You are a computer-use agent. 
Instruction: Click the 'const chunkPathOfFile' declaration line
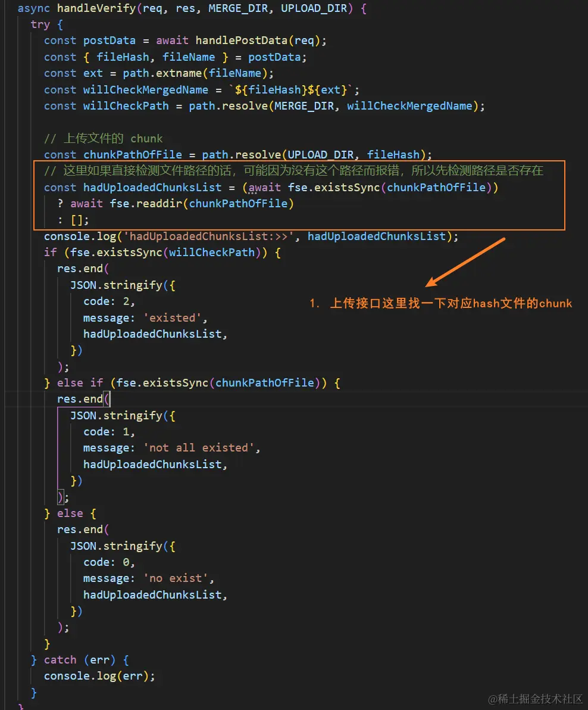click(x=238, y=155)
